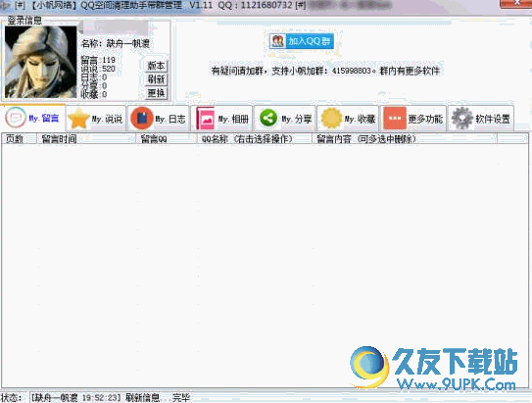The width and height of the screenshot is (532, 403).
Task: Click the 留言内容 (可多选中删除) column header
Action: [x=405, y=138]
